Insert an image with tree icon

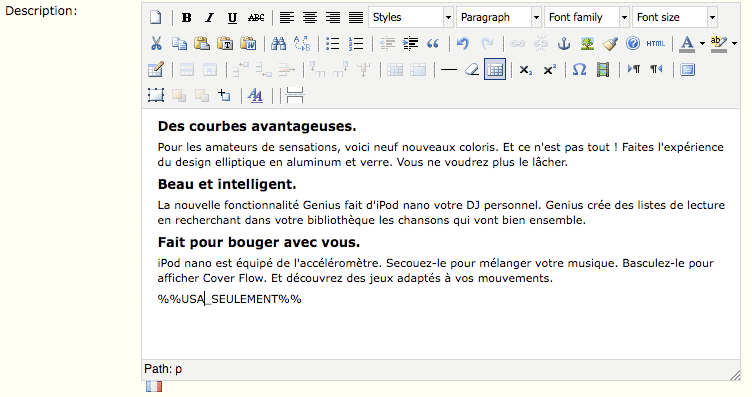click(x=587, y=44)
